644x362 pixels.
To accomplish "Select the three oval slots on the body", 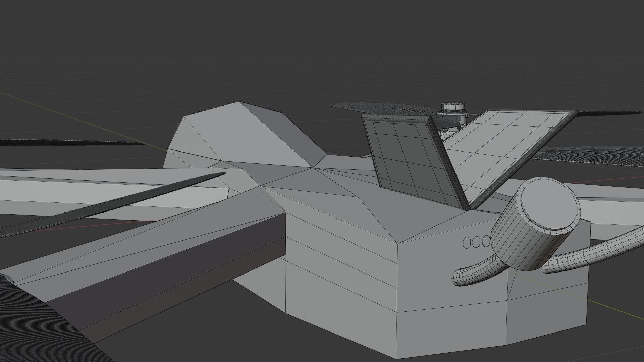I will (x=477, y=242).
